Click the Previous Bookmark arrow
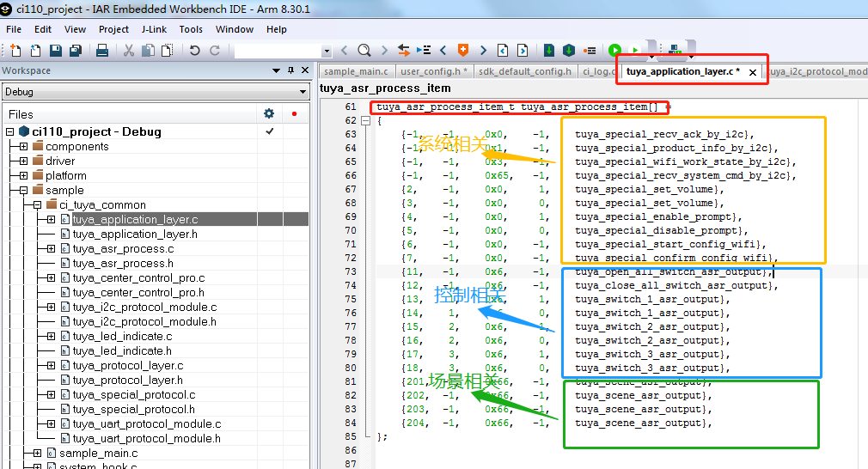Screen dimensions: 868x469 click(443, 51)
